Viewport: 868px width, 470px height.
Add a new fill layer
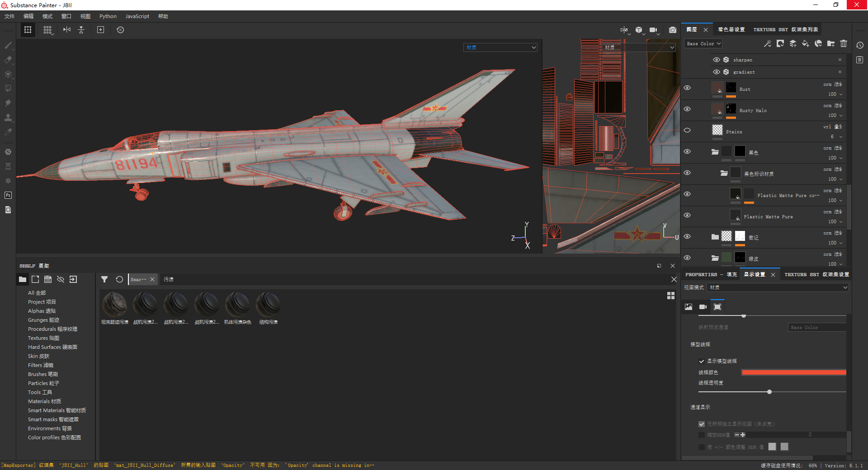pos(806,44)
